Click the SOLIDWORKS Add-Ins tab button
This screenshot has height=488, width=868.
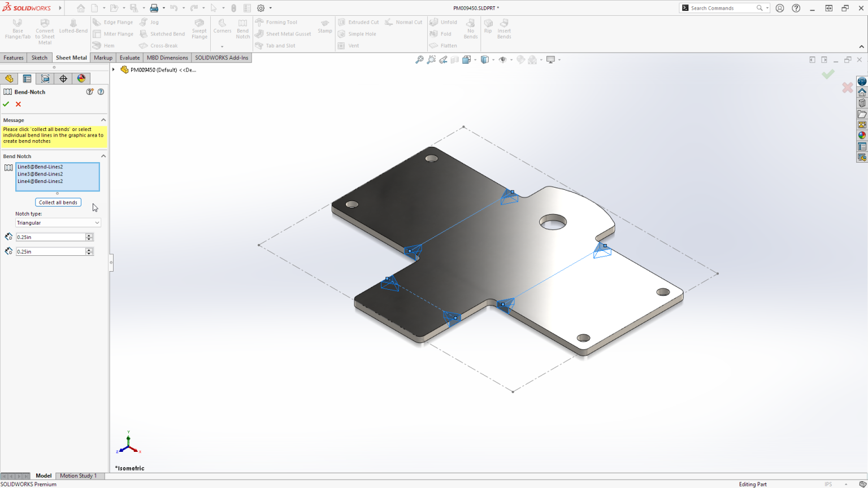point(221,57)
